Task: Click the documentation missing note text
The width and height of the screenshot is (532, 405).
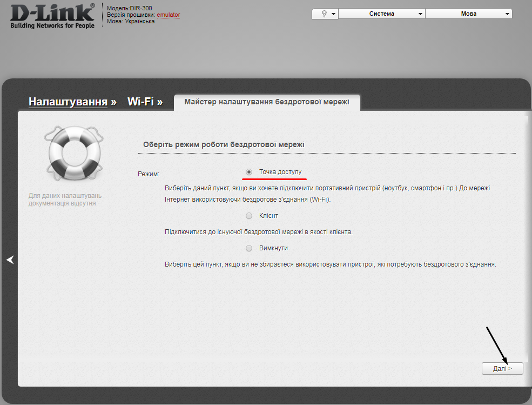Action: point(65,200)
